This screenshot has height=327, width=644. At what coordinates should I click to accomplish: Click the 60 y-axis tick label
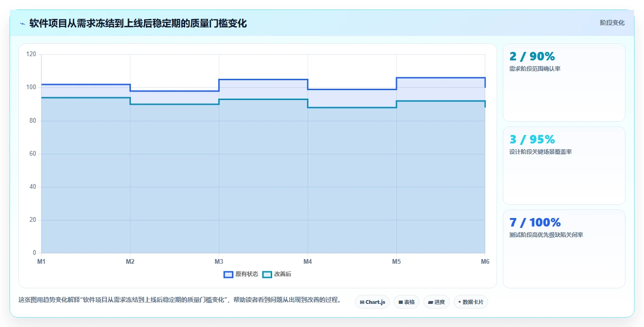[33, 154]
